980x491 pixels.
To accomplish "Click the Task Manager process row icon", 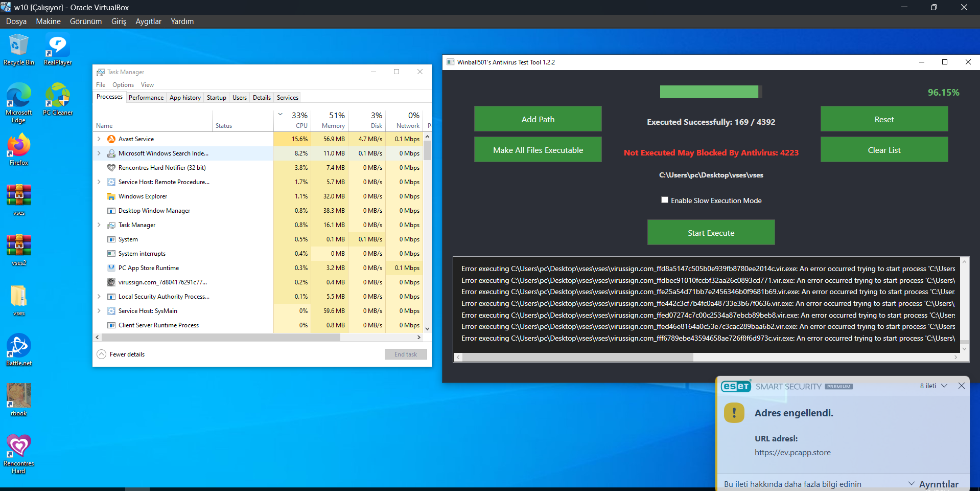I will [x=111, y=225].
